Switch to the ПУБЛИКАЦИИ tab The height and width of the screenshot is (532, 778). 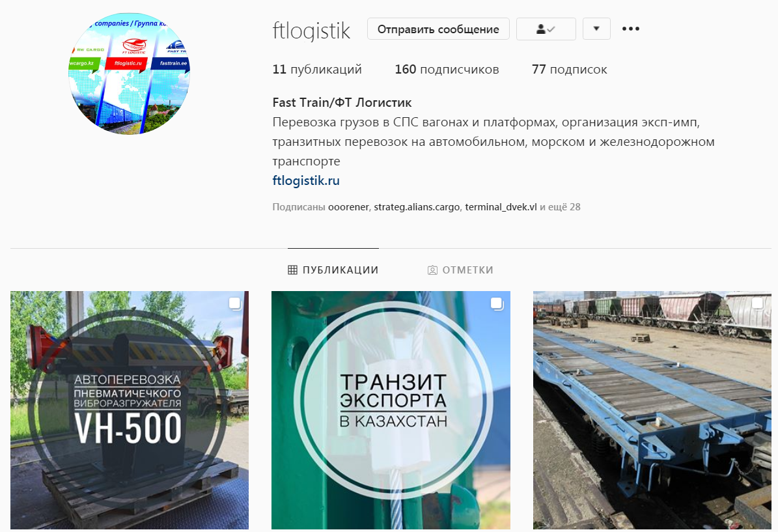[x=333, y=270]
